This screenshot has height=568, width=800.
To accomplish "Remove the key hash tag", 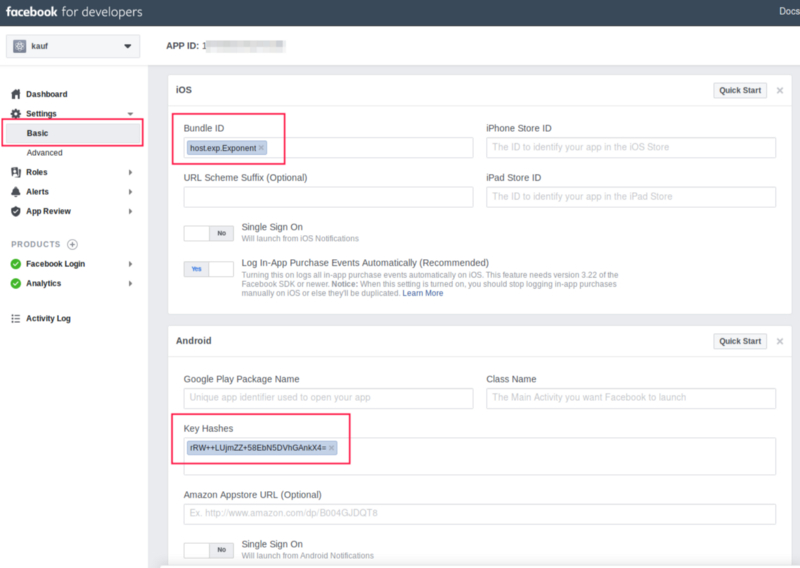I will click(332, 448).
